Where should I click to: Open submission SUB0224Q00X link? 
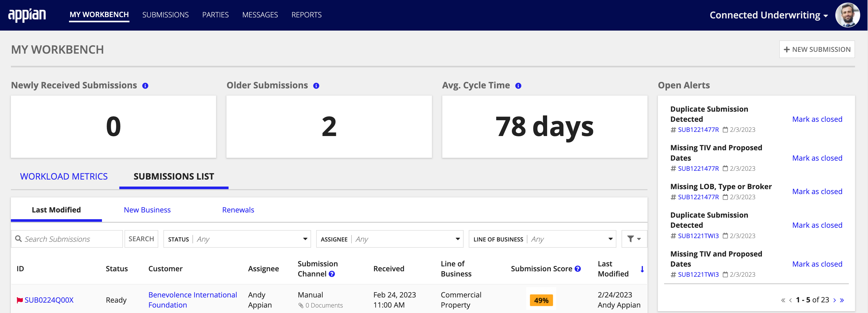click(x=49, y=300)
